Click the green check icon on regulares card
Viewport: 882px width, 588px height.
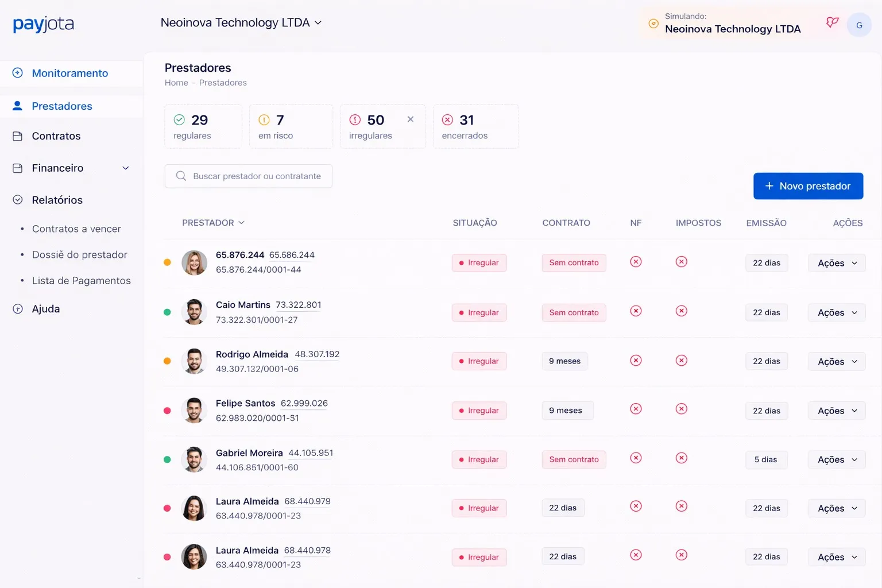[179, 119]
